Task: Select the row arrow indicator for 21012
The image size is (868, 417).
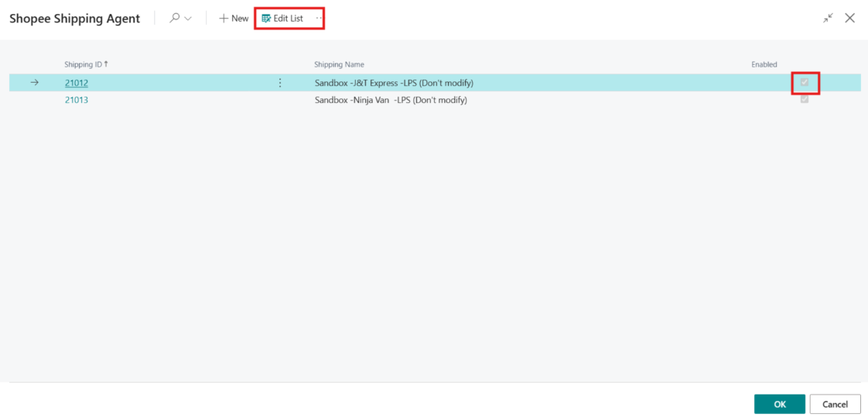Action: tap(34, 83)
